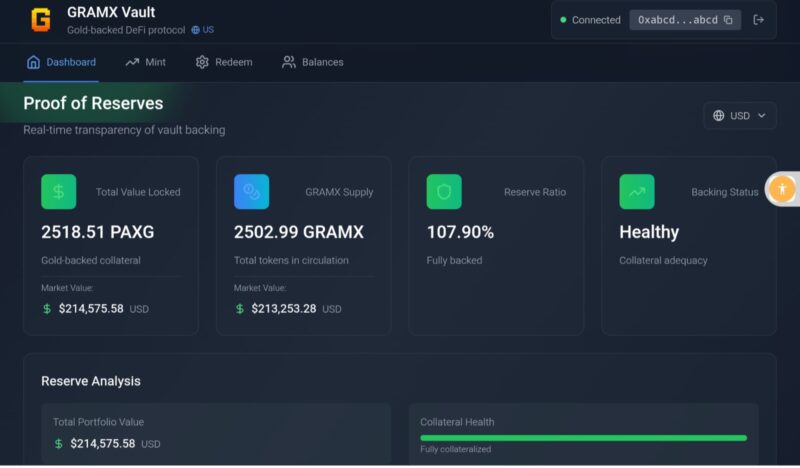Click the blue coins GRAMX Supply icon
The width and height of the screenshot is (800, 468).
click(251, 191)
